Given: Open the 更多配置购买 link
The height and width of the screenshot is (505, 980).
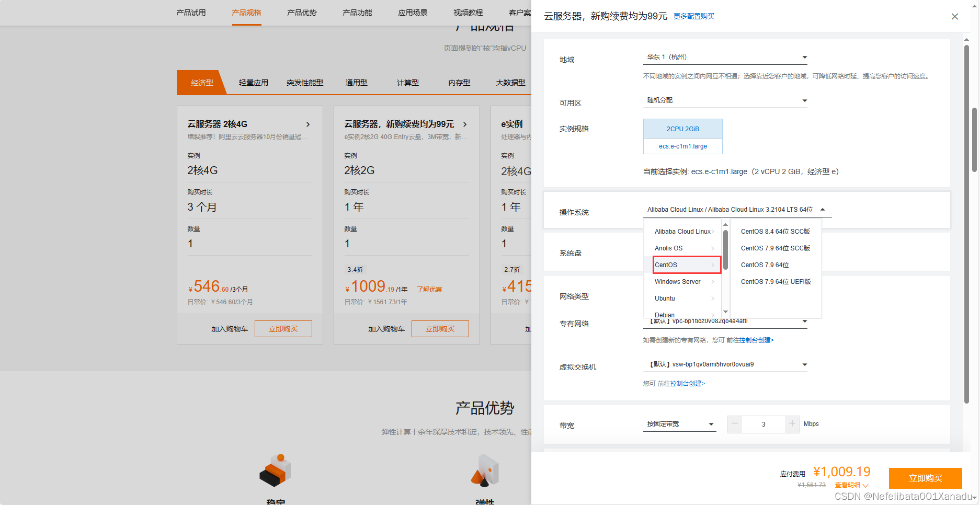Looking at the screenshot, I should coord(693,16).
